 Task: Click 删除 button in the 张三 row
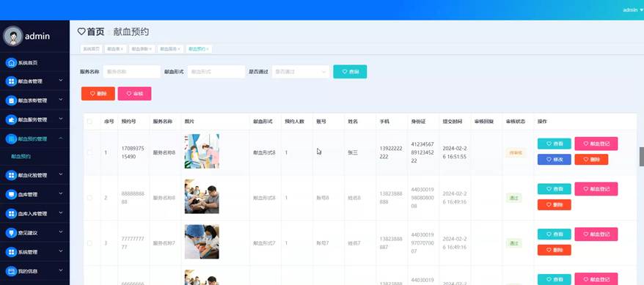591,160
